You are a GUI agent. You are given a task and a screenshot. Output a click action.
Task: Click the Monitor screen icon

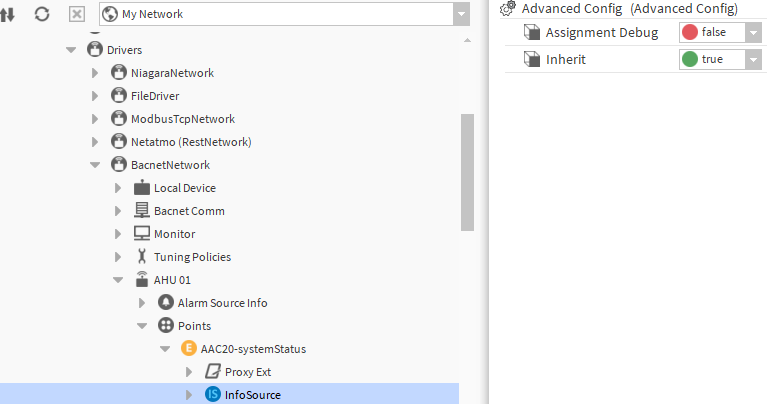tap(142, 234)
